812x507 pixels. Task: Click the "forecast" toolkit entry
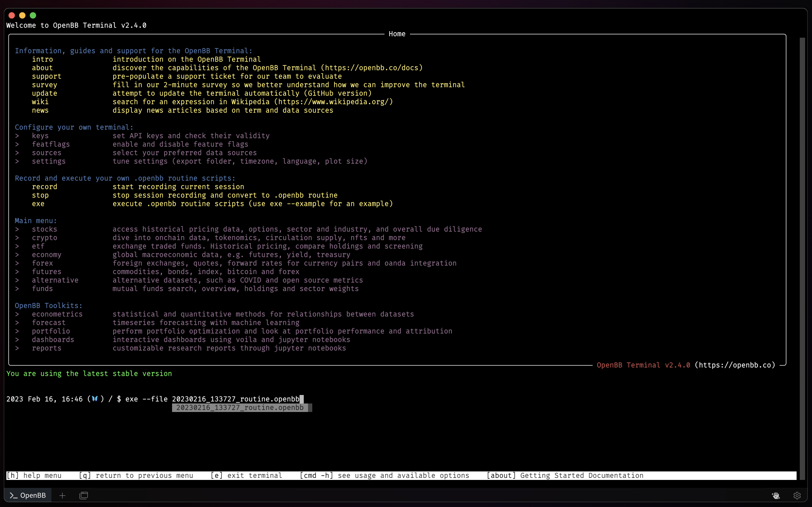tap(49, 323)
